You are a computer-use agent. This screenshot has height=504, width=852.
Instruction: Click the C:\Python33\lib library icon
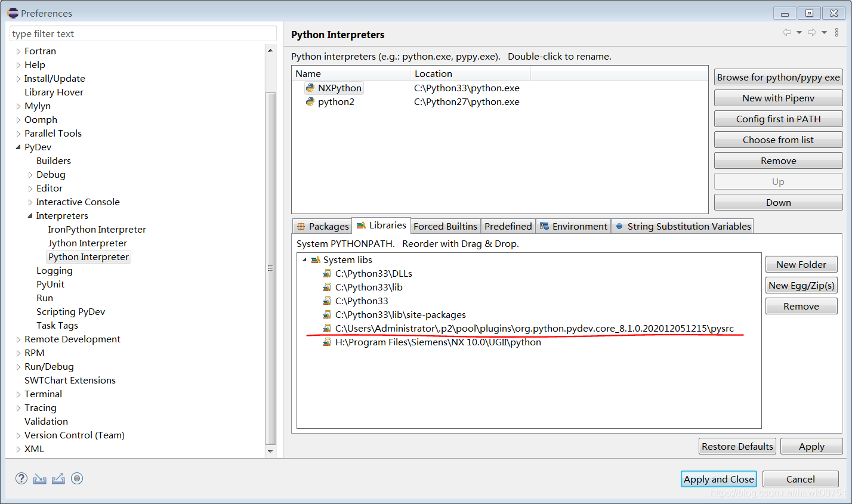point(327,287)
